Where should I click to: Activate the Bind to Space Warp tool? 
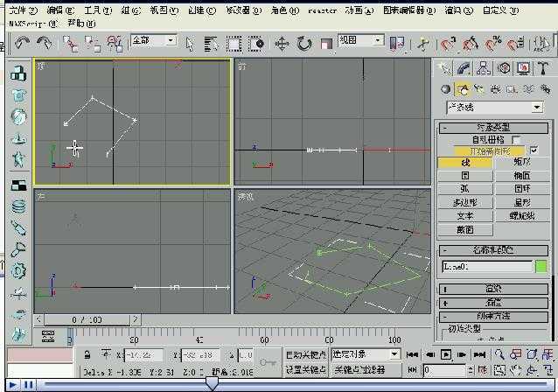point(115,44)
